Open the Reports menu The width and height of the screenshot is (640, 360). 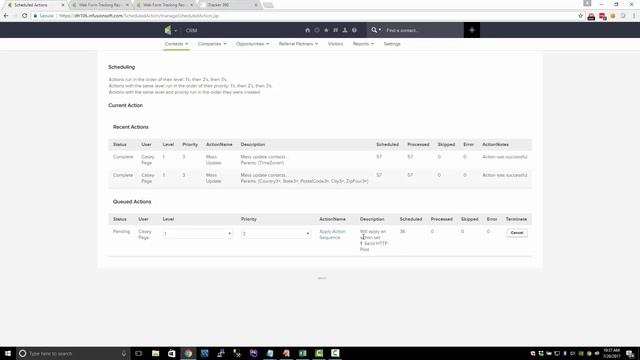[x=363, y=44]
